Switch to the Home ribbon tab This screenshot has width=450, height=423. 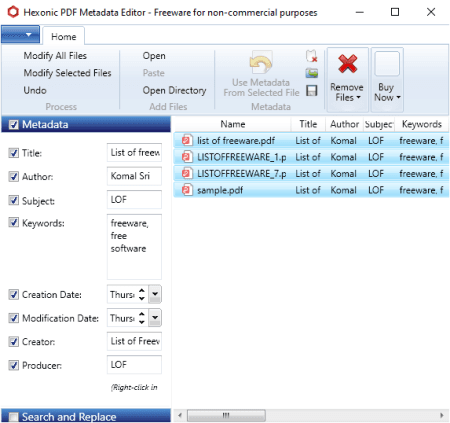pyautogui.click(x=63, y=36)
